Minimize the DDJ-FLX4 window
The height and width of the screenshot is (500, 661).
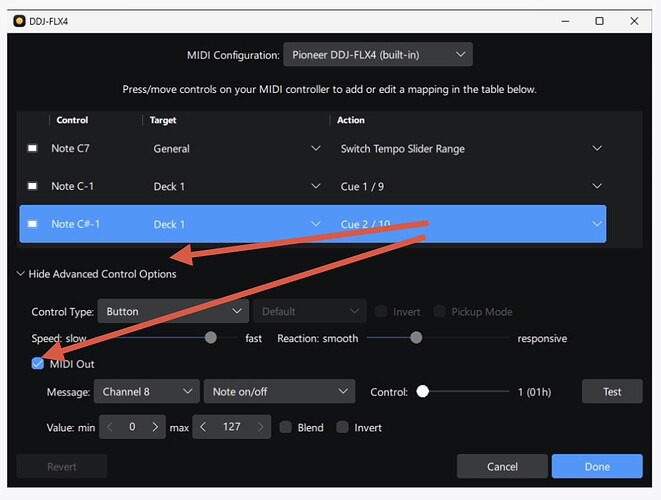(565, 21)
